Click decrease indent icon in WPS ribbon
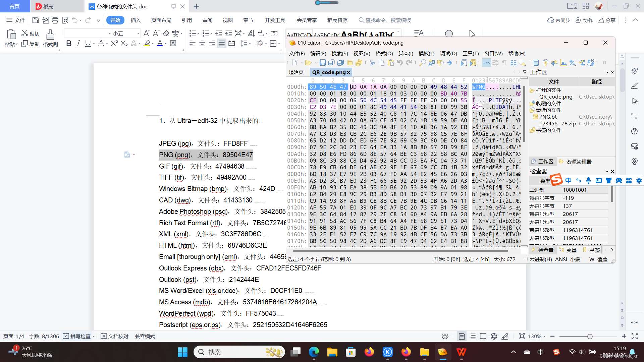This screenshot has width=644, height=362. pyautogui.click(x=219, y=33)
